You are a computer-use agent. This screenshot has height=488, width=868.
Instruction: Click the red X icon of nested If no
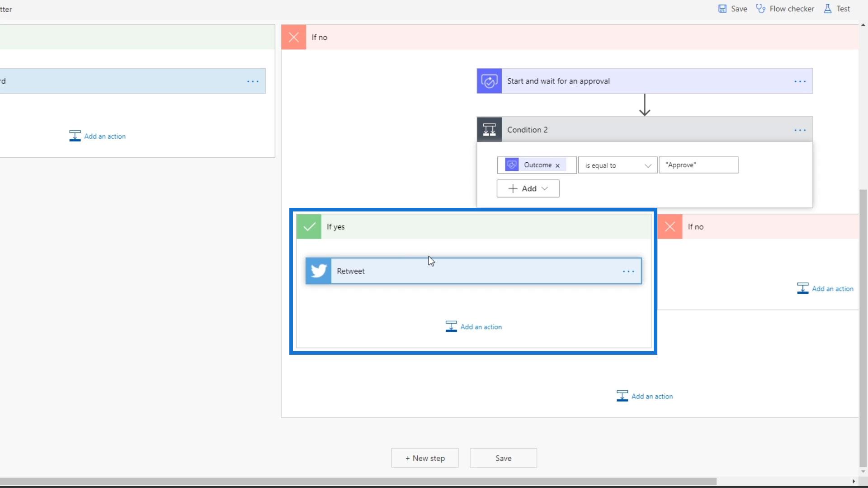[670, 227]
